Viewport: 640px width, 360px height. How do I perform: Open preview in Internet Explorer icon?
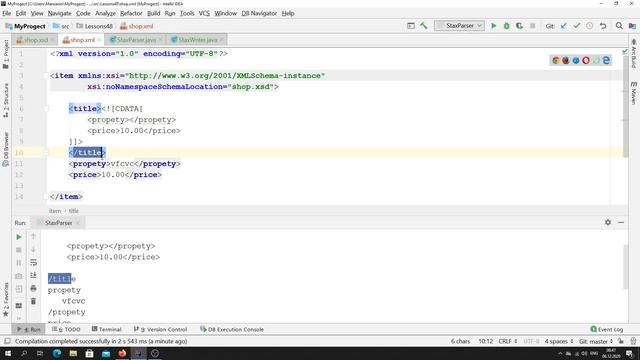point(607,60)
